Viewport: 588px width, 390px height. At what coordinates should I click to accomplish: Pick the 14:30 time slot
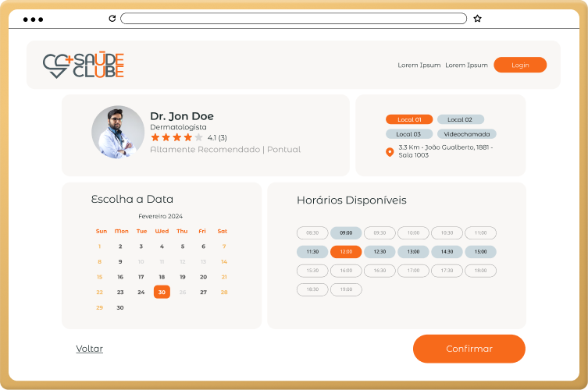click(x=447, y=251)
